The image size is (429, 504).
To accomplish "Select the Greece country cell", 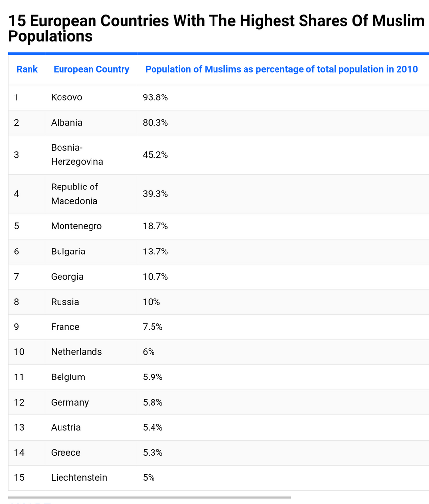I will pos(65,452).
